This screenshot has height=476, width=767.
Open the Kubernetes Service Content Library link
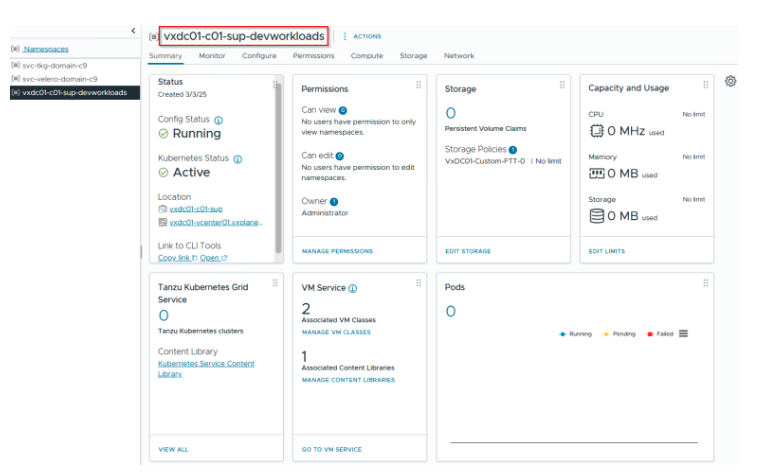pyautogui.click(x=205, y=368)
